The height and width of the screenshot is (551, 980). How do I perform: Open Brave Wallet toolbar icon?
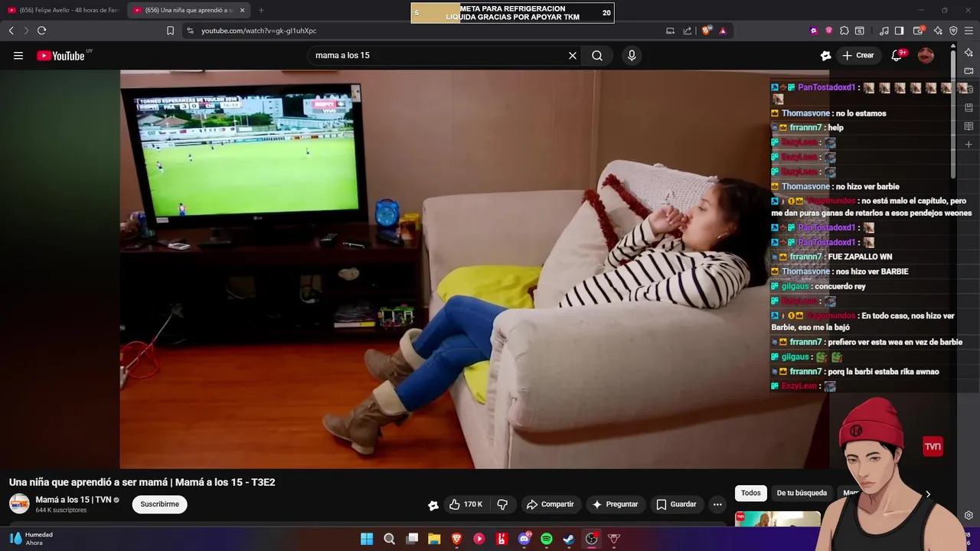click(919, 31)
